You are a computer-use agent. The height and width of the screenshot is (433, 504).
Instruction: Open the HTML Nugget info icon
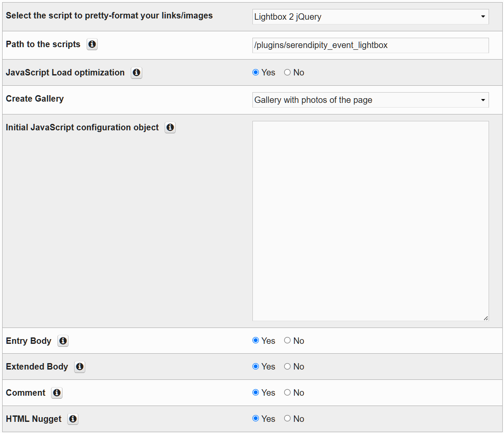72,419
